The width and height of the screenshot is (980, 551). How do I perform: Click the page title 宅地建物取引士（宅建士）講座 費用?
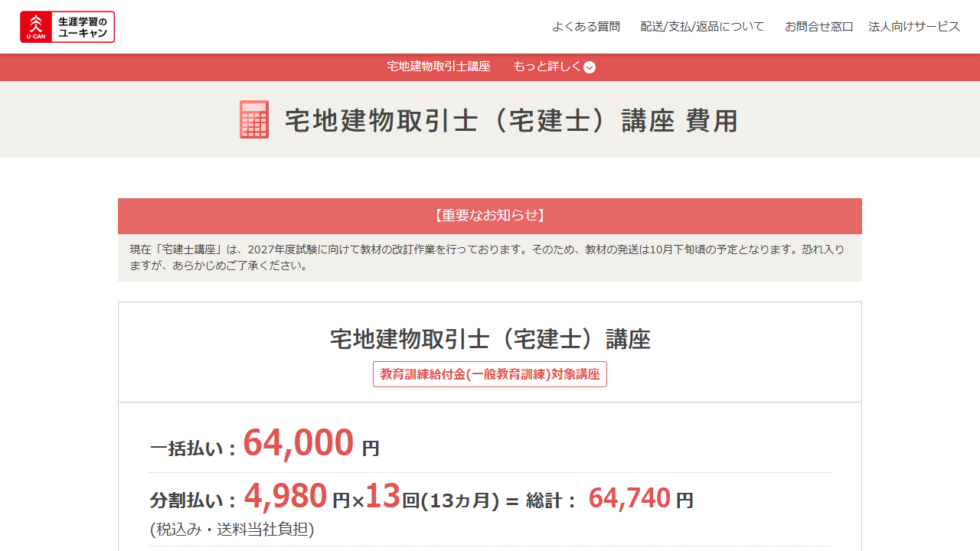(x=511, y=121)
